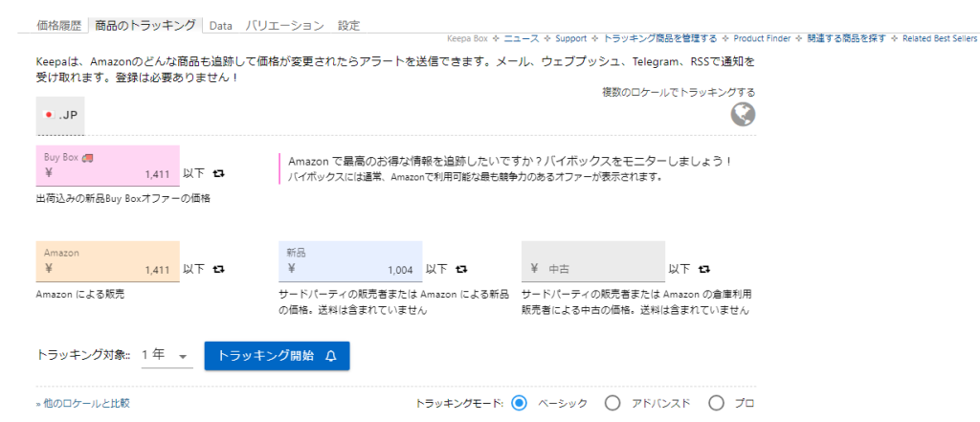The height and width of the screenshot is (422, 980).
Task: Open the トラッキング対象 1年 duration dropdown
Action: [x=167, y=356]
